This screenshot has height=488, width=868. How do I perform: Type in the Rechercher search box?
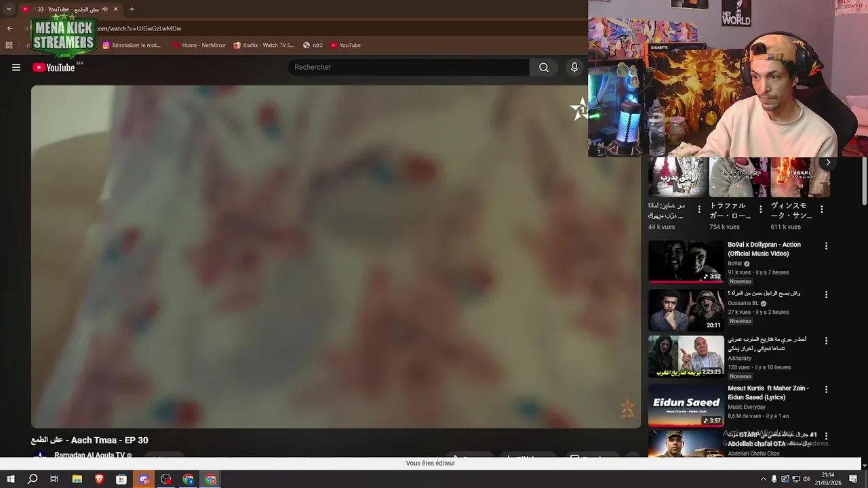click(409, 67)
